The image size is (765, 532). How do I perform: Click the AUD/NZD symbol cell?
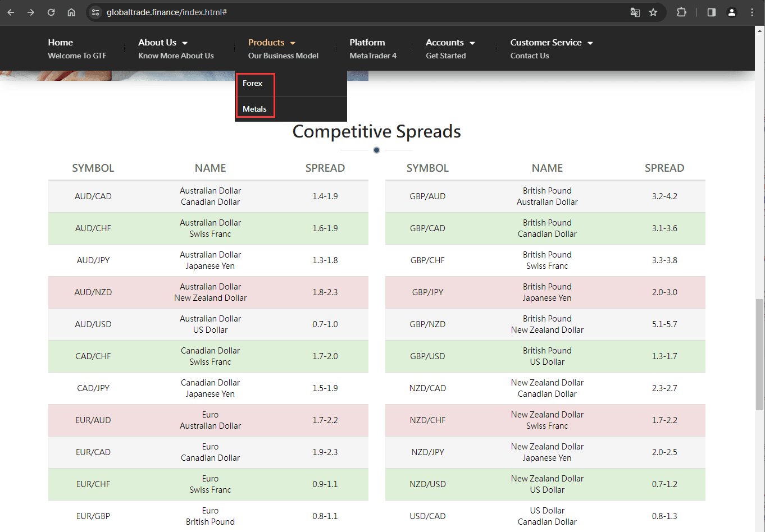[93, 292]
